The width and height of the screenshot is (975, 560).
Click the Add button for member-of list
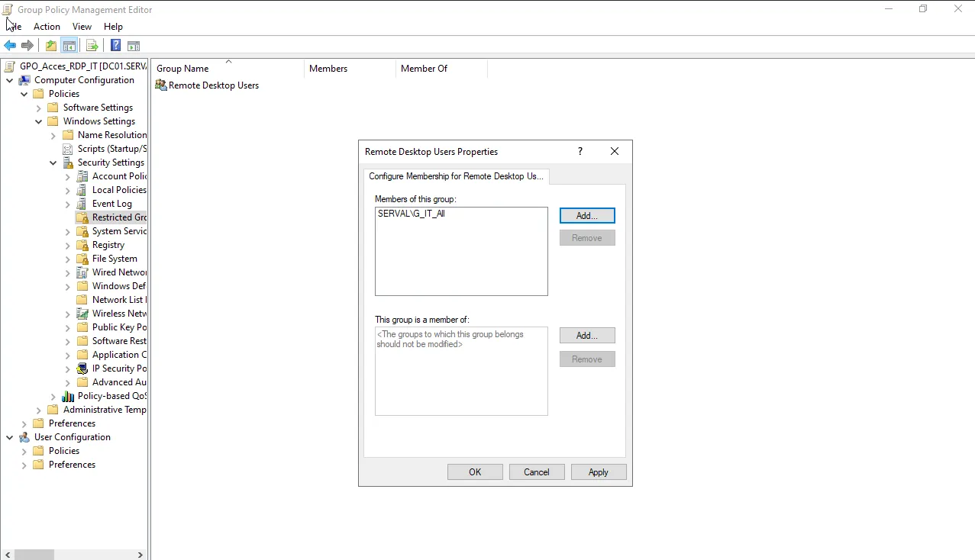tap(587, 336)
